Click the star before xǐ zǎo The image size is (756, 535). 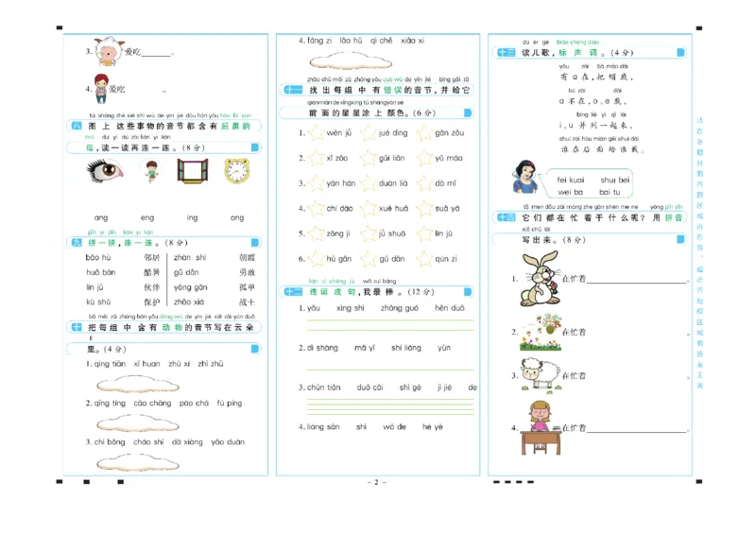pos(316,158)
